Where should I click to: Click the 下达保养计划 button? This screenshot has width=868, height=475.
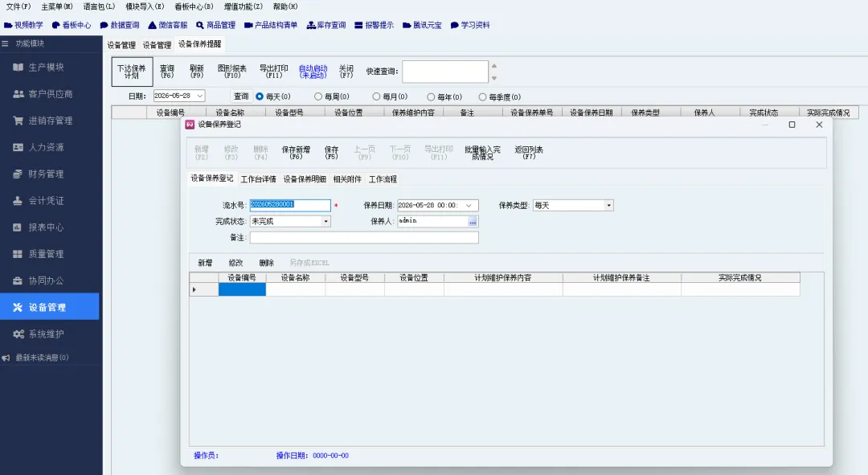132,72
